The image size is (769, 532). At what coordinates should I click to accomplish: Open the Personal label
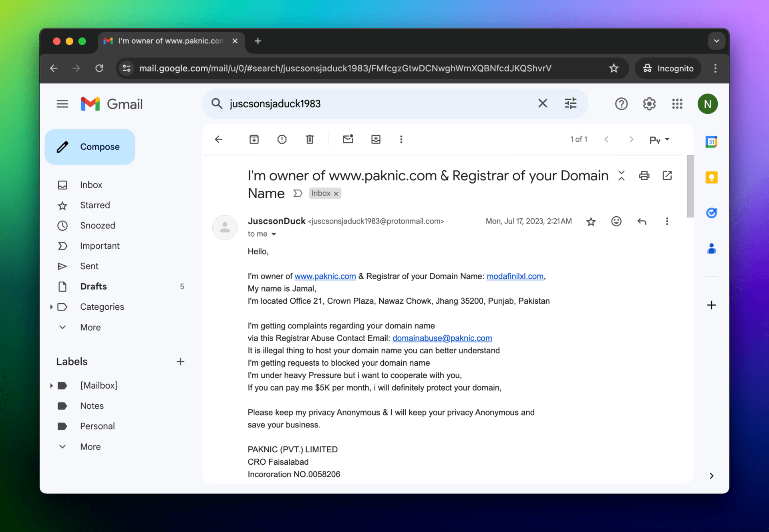pyautogui.click(x=97, y=426)
